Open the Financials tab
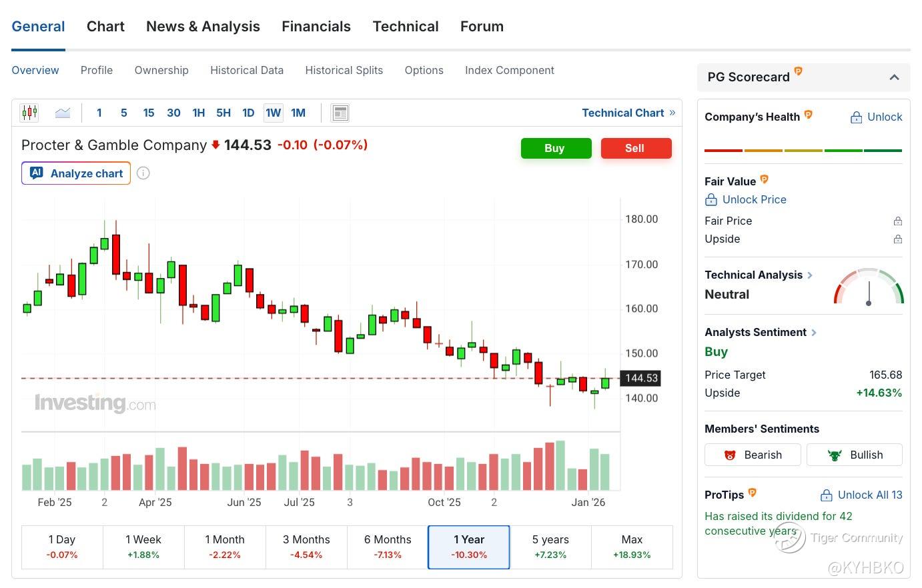 pos(316,27)
